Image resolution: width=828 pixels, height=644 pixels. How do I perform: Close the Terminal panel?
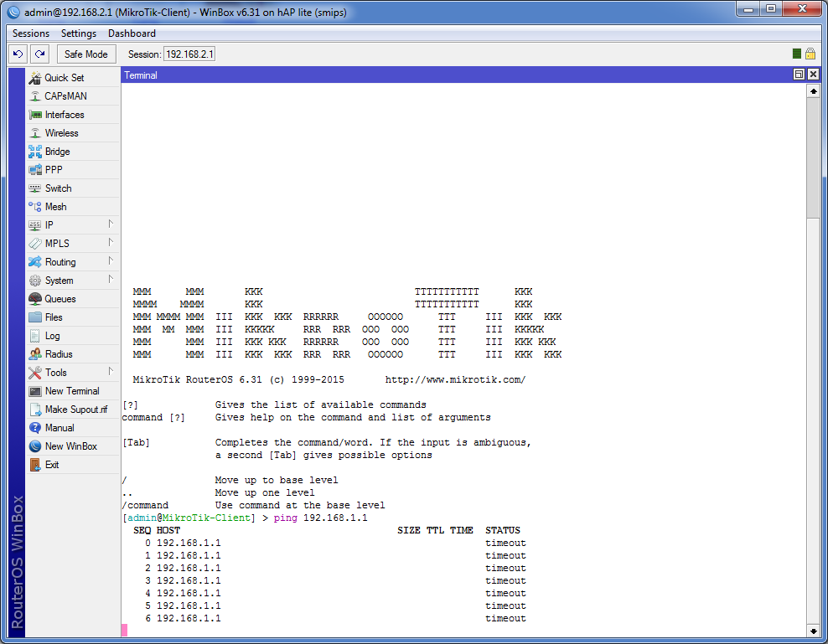click(x=813, y=75)
